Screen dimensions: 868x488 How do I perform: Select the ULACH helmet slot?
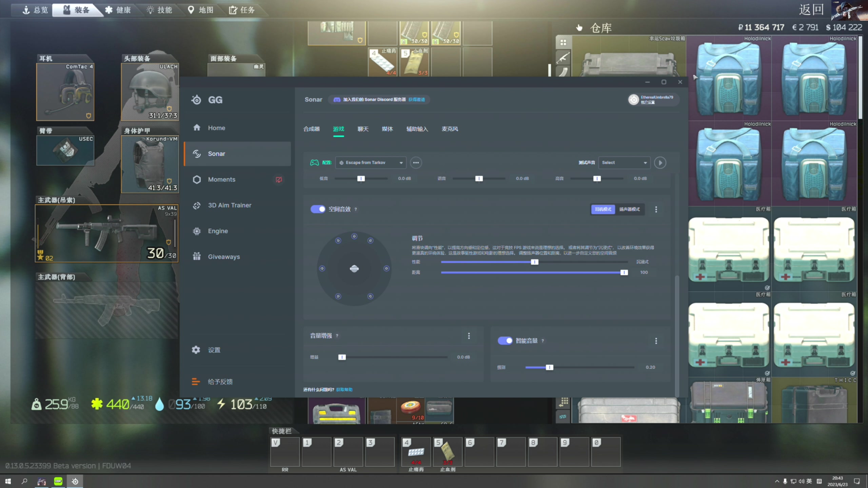tap(150, 92)
